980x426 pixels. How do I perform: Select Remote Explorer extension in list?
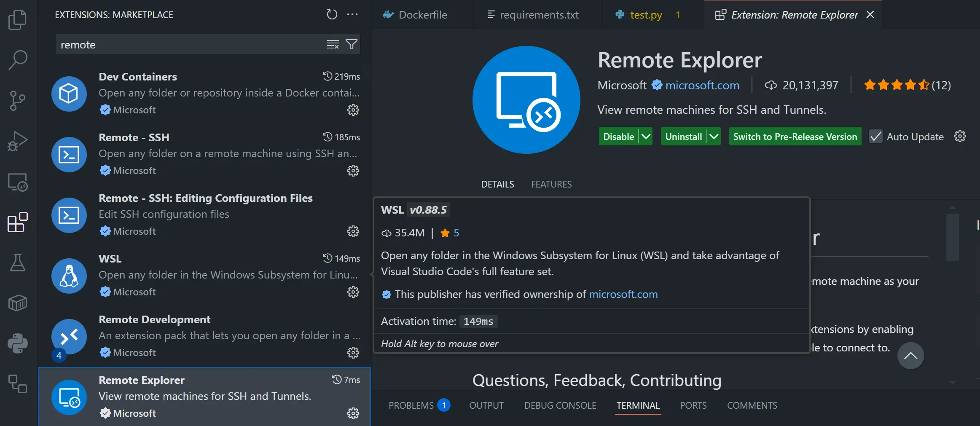(x=205, y=397)
